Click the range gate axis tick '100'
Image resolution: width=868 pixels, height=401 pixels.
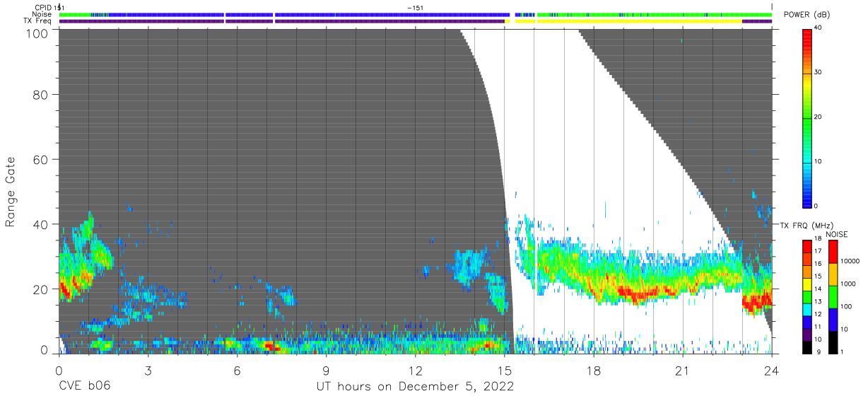[x=37, y=33]
